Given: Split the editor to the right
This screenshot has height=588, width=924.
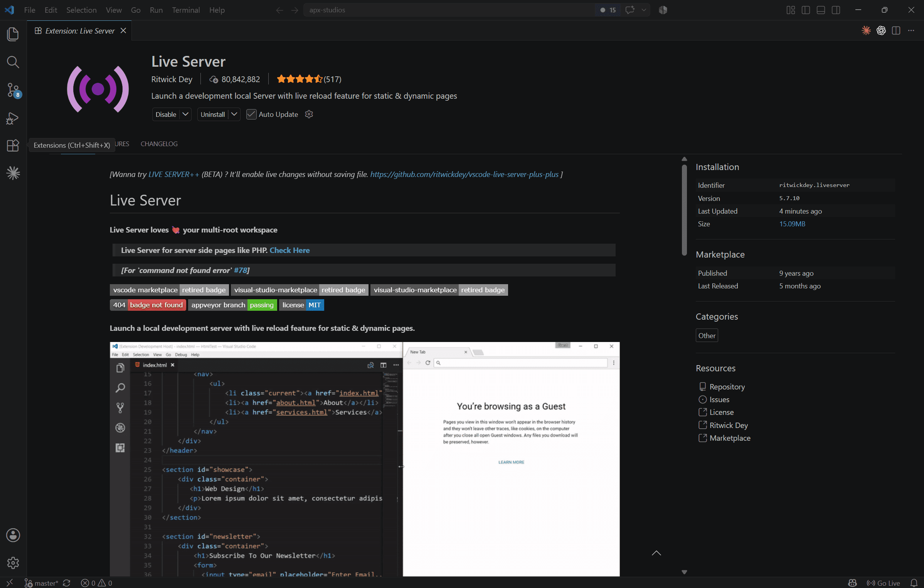Looking at the screenshot, I should click(896, 30).
